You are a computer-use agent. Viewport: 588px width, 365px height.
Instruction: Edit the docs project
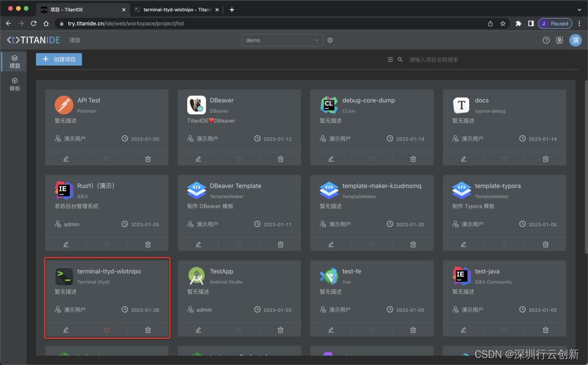coord(463,159)
